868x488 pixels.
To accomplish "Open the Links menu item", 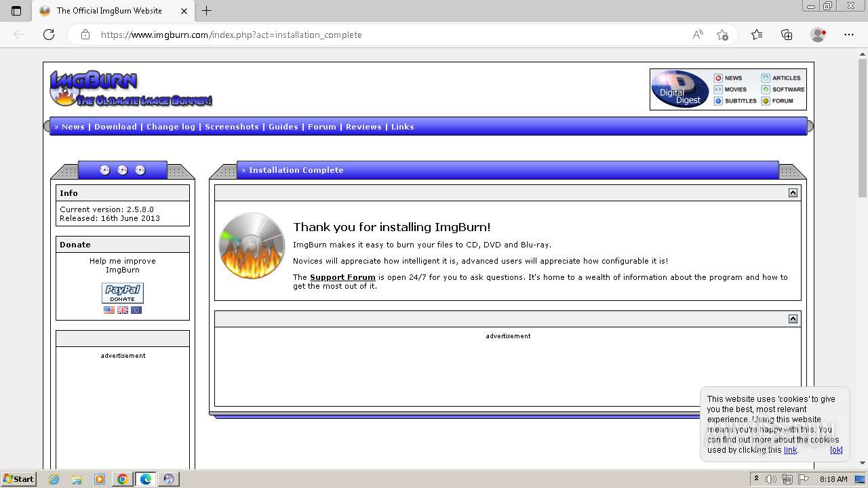I will coord(403,127).
